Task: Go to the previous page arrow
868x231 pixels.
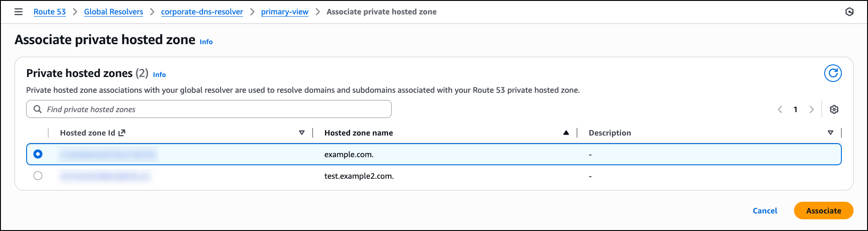Action: tap(780, 109)
